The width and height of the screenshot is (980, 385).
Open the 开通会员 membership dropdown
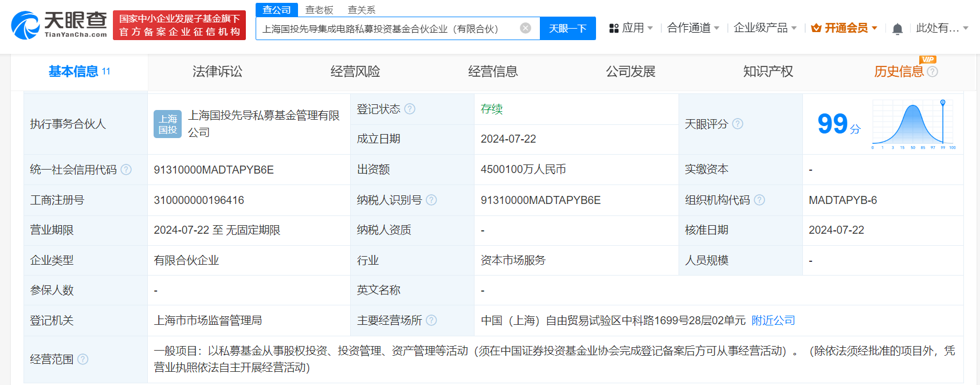click(845, 28)
